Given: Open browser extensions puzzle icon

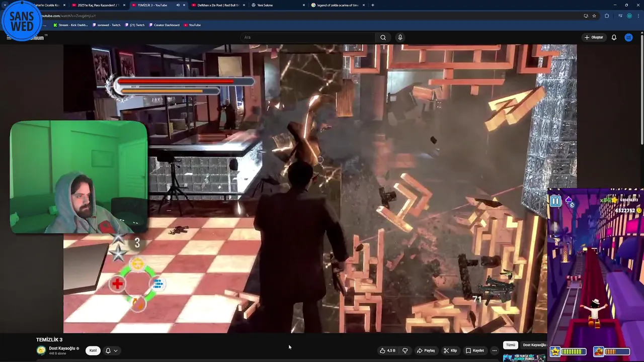Looking at the screenshot, I should pyautogui.click(x=607, y=16).
